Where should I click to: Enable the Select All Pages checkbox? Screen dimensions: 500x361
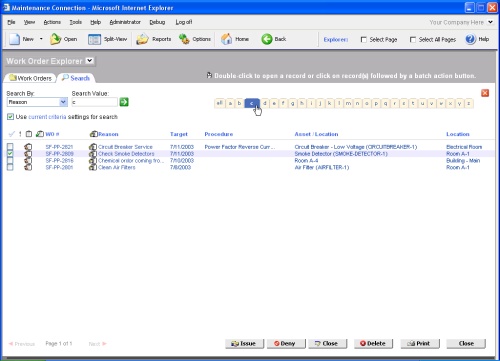coord(413,40)
